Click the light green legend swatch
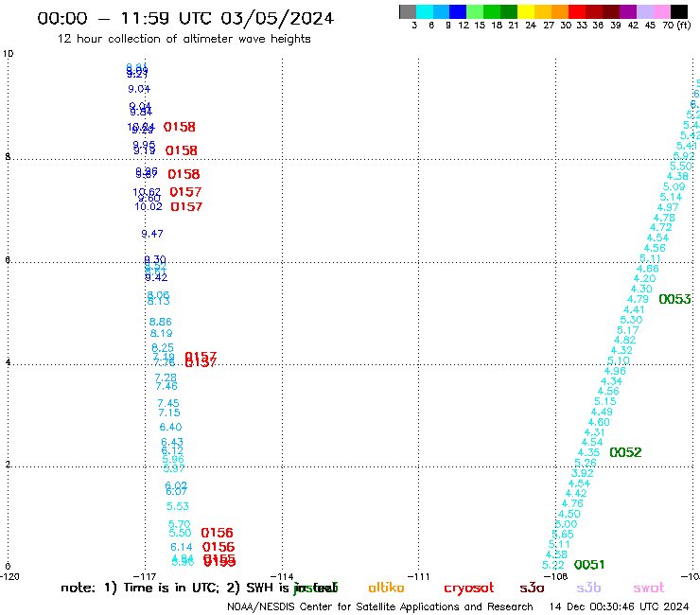 tap(475, 11)
